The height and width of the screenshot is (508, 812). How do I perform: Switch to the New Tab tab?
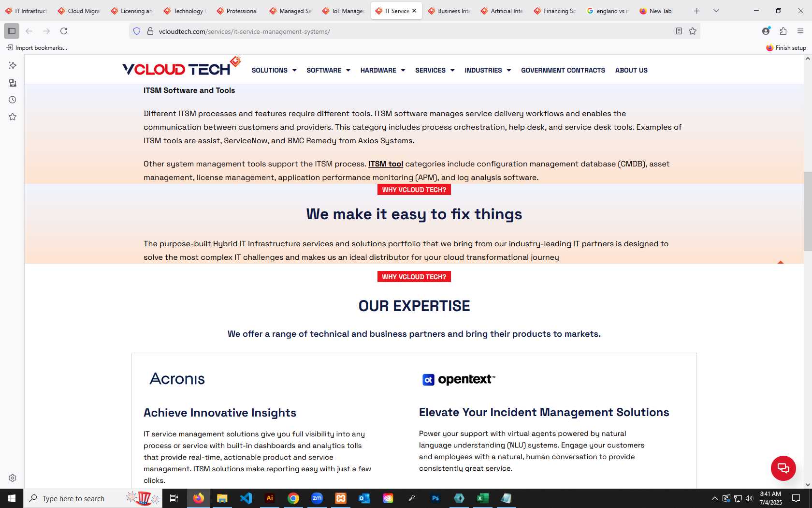click(x=661, y=11)
